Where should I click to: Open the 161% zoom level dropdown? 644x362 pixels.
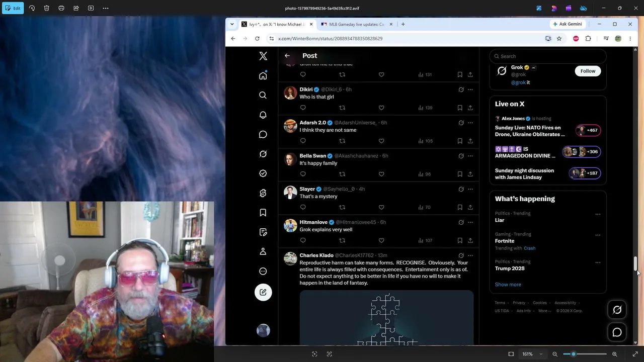(x=532, y=354)
